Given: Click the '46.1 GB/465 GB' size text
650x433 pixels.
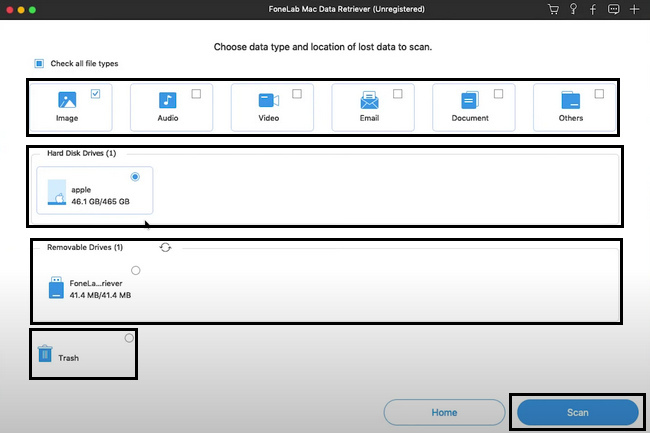Looking at the screenshot, I should 100,201.
